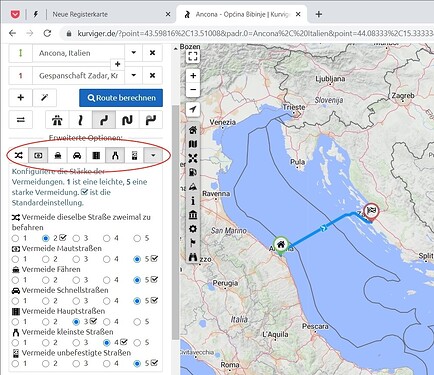434x375 pixels.
Task: Toggle avoid smallest roads option button
Action: point(115,155)
